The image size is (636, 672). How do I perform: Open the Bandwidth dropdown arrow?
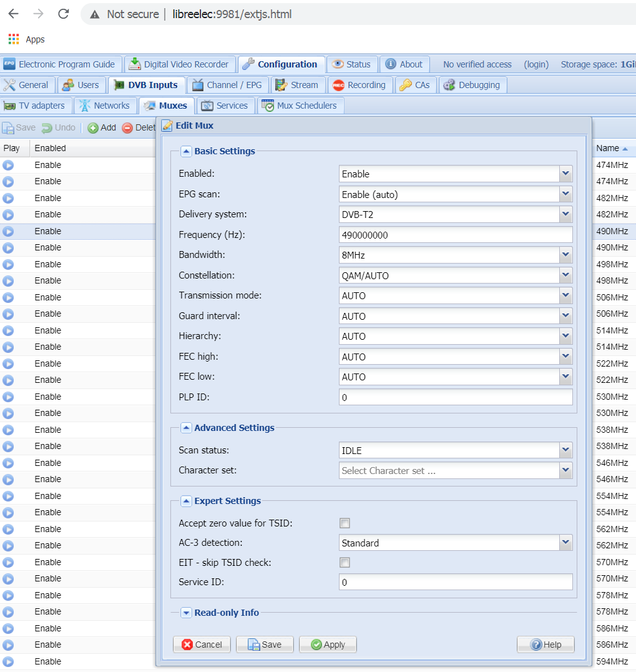tap(565, 255)
